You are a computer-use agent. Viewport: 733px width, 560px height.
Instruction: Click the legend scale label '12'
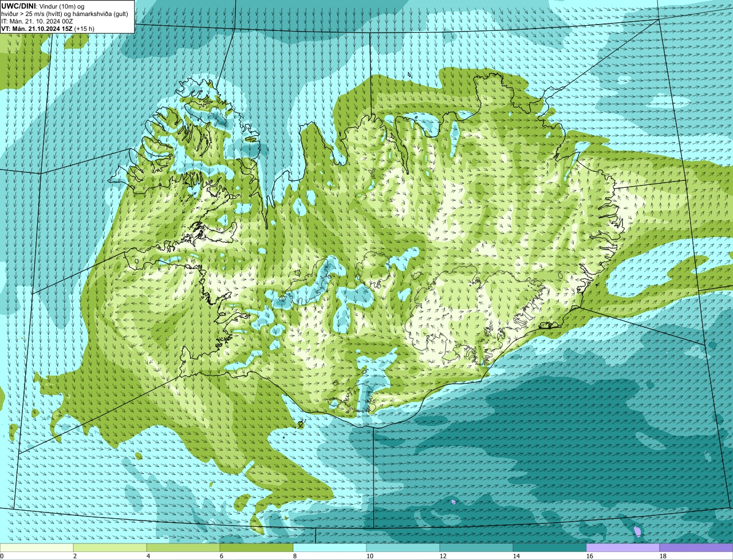(443, 556)
